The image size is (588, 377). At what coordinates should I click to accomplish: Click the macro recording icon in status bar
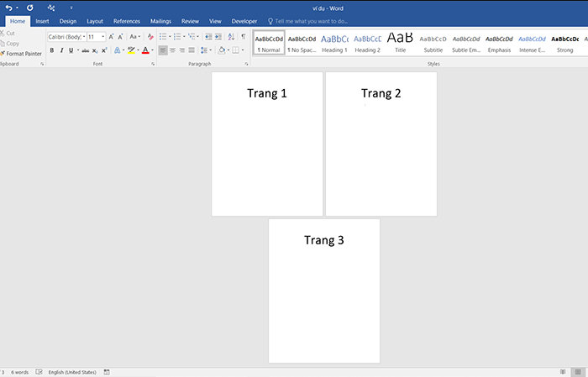[107, 372]
